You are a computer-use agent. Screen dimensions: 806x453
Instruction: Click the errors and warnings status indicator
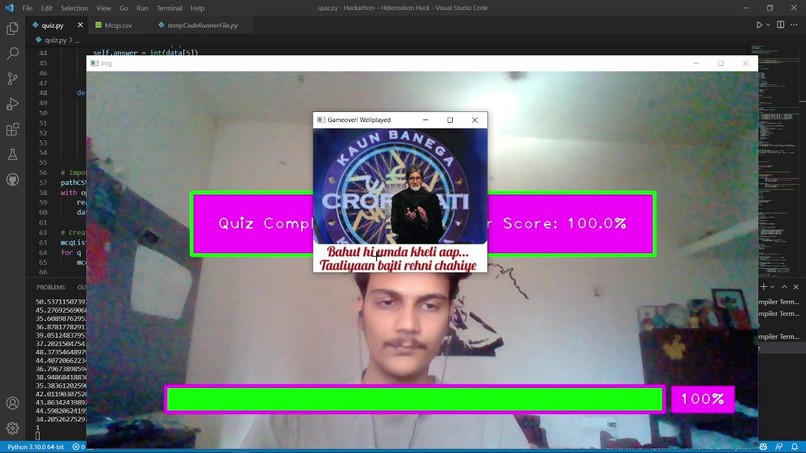tap(79, 447)
